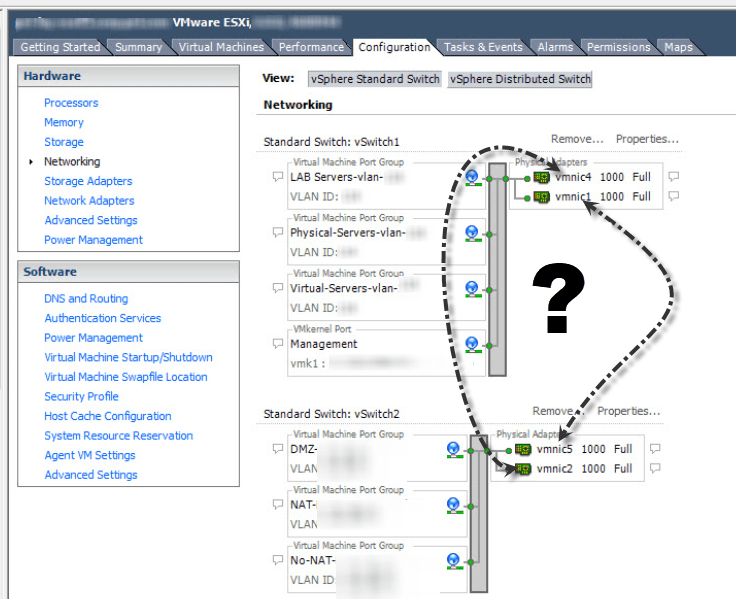This screenshot has width=736, height=599.
Task: Click Management VMkernel port globe icon
Action: [x=472, y=345]
